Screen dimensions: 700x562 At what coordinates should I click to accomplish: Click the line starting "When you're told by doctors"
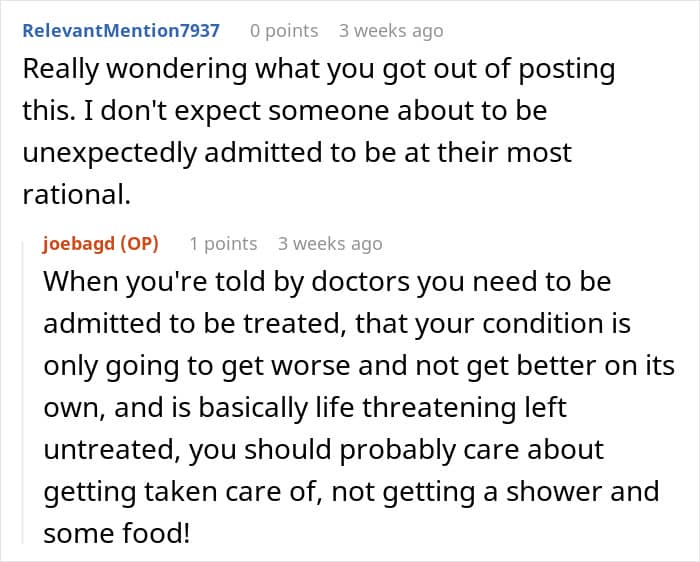pos(326,281)
